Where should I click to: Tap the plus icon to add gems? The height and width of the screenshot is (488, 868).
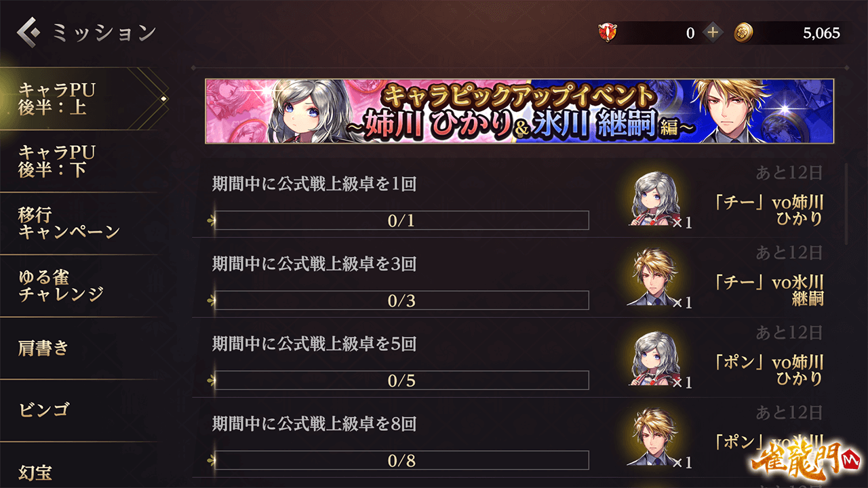pyautogui.click(x=712, y=33)
